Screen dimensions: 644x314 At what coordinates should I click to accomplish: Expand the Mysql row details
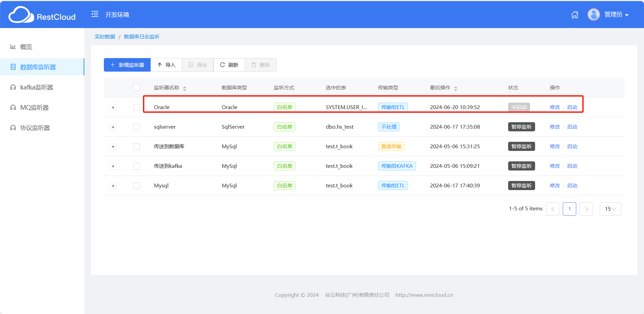113,186
